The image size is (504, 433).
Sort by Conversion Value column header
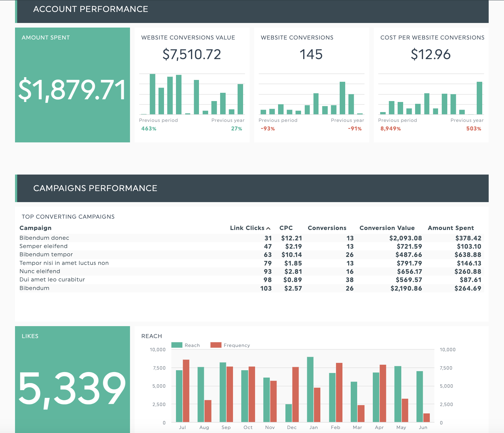pyautogui.click(x=387, y=228)
